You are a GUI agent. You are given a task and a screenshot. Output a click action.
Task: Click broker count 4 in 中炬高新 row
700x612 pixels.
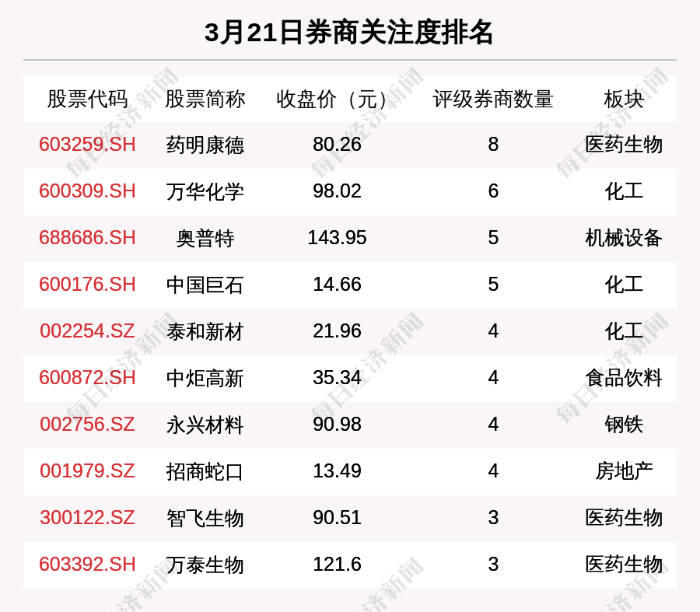[x=493, y=378]
